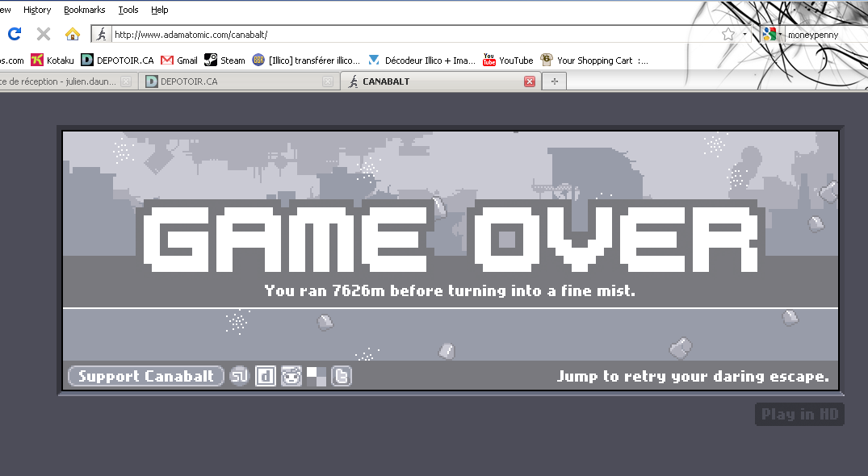Go to the browser home page

[x=73, y=34]
